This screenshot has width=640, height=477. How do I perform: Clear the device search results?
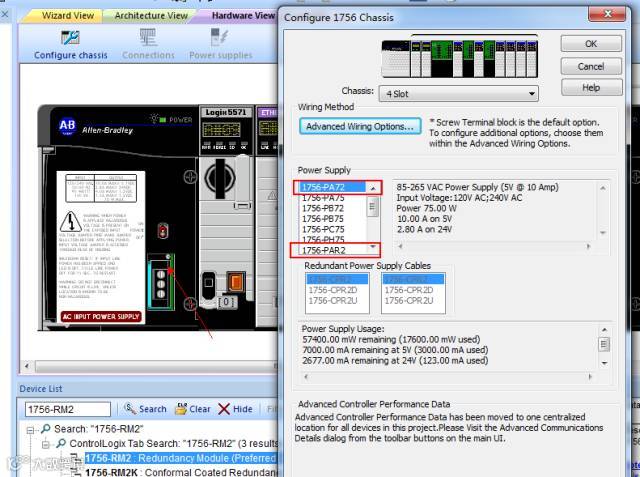193,409
